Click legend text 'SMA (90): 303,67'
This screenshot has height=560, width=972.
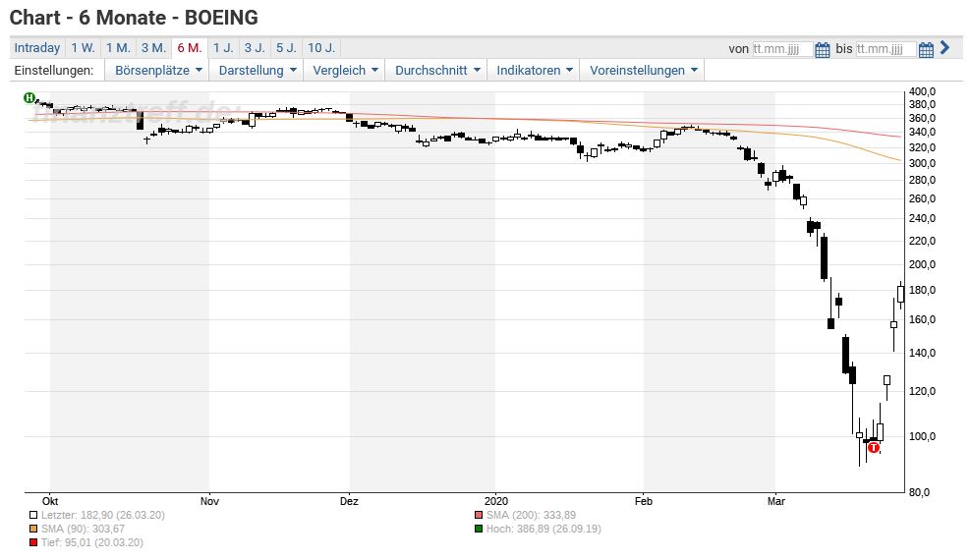point(84,529)
